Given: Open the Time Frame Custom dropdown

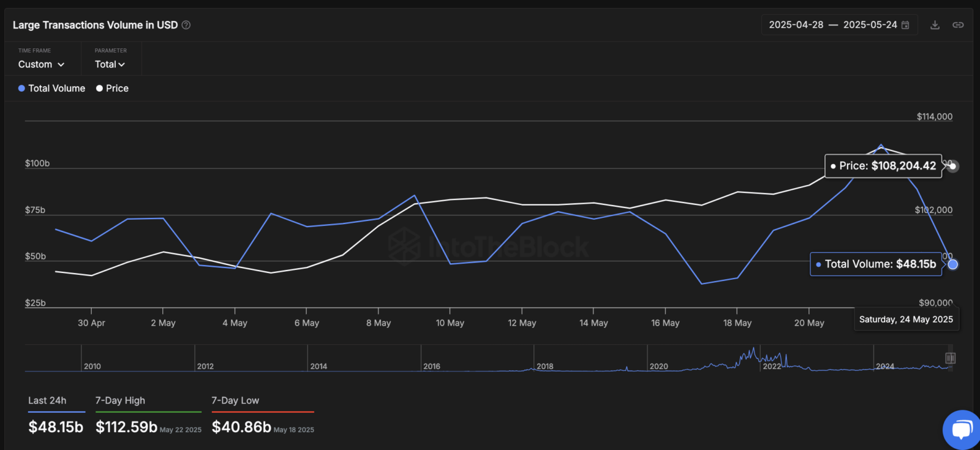Looking at the screenshot, I should pos(41,64).
